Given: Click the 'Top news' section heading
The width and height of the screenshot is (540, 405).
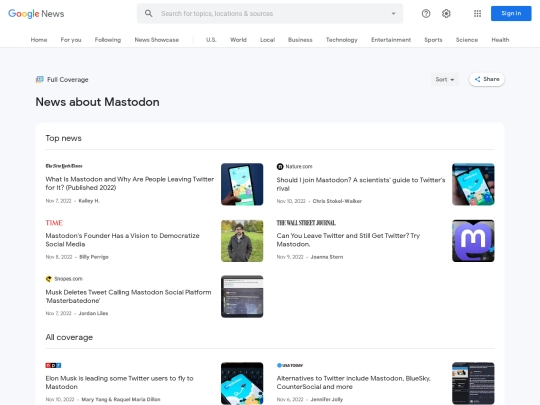Looking at the screenshot, I should pos(63,138).
